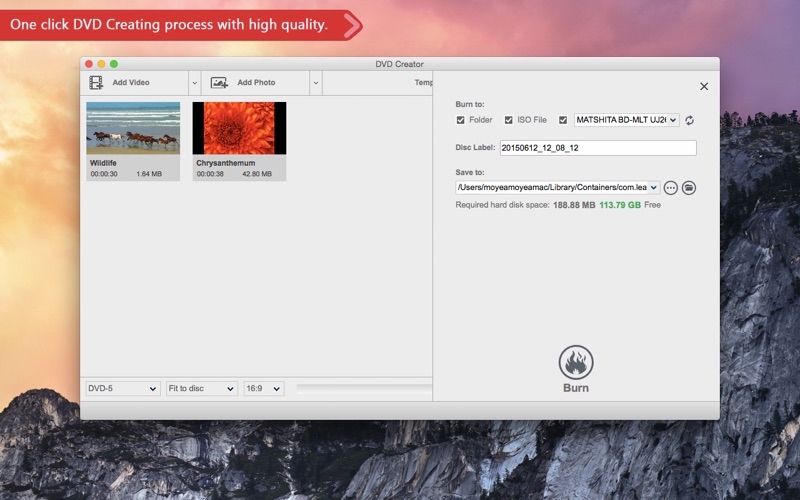
Task: Toggle the MATSHITA drive checkbox
Action: 563,120
